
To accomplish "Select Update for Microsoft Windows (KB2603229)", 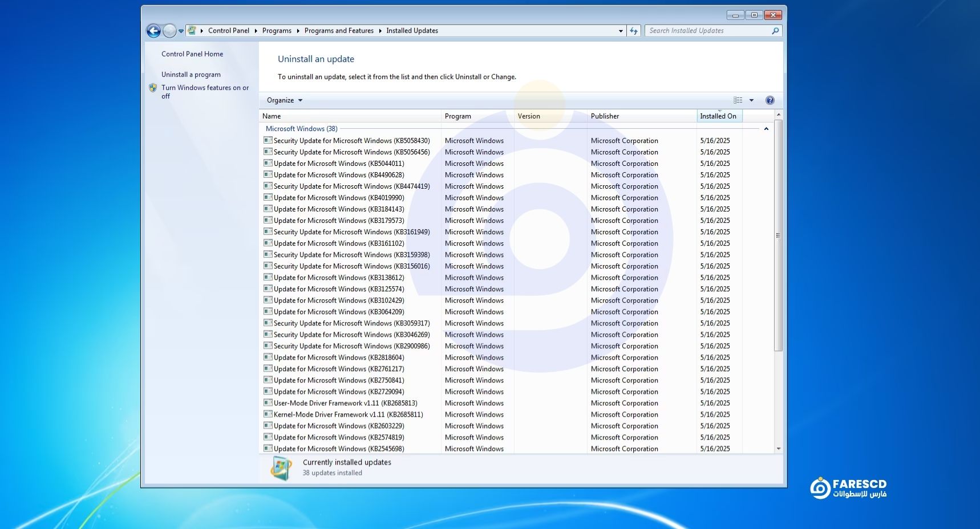I will pos(339,426).
